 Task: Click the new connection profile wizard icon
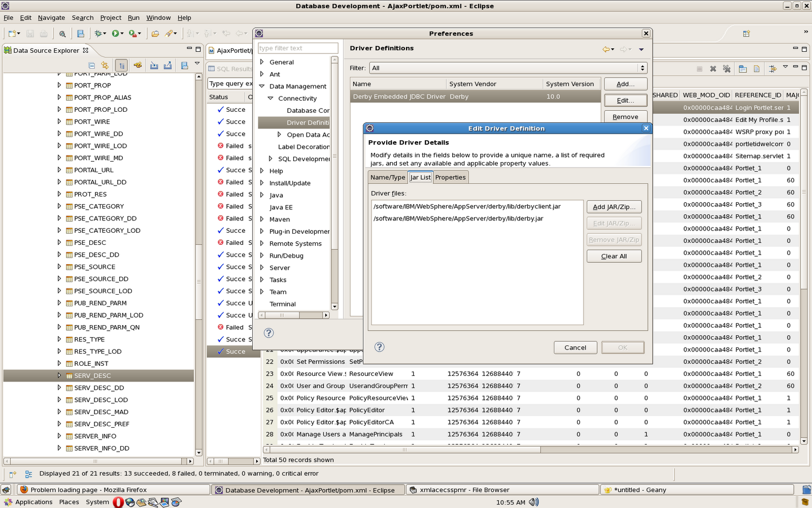click(138, 65)
